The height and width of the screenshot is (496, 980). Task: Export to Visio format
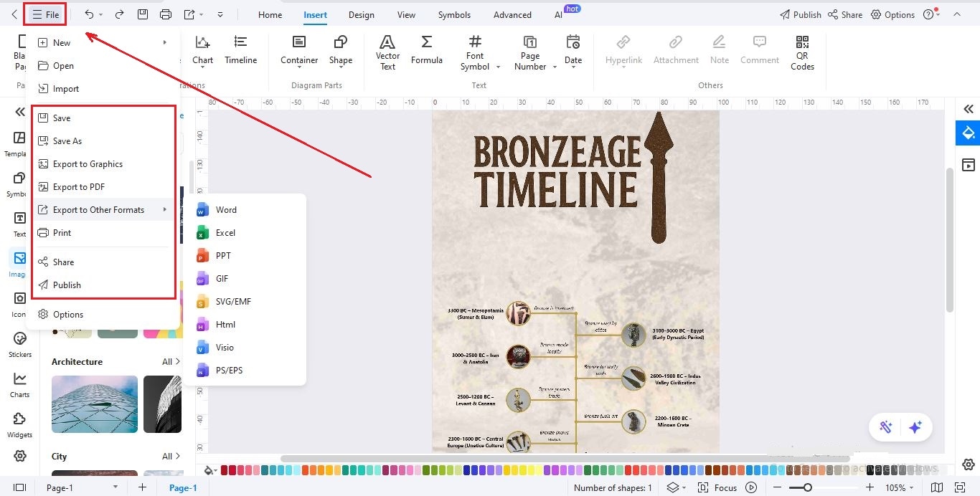pos(245,347)
